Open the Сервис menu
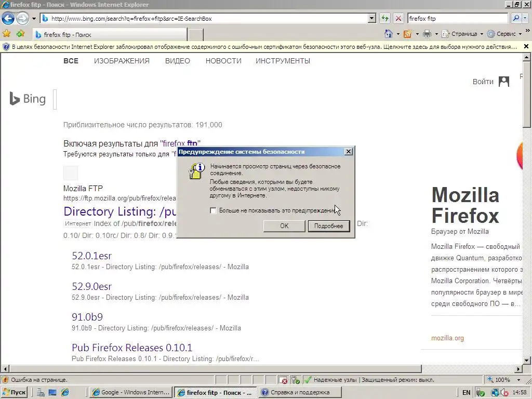The image size is (532, 399). (x=504, y=34)
